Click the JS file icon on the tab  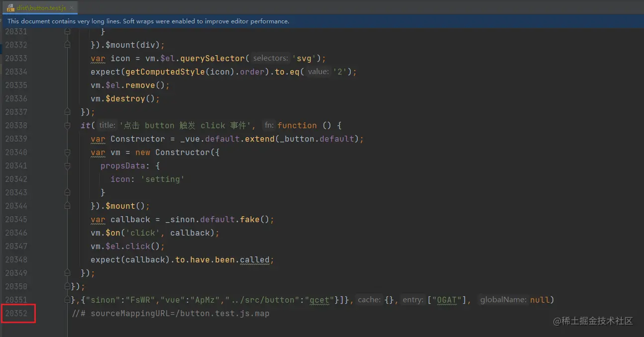[x=9, y=7]
